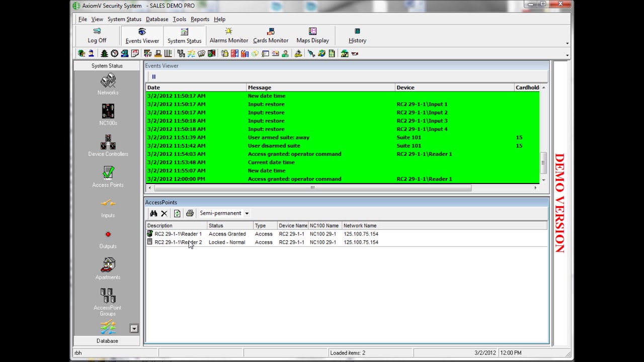The image size is (644, 362).
Task: Click the binoculars find icon in AccessPoints
Action: [153, 213]
